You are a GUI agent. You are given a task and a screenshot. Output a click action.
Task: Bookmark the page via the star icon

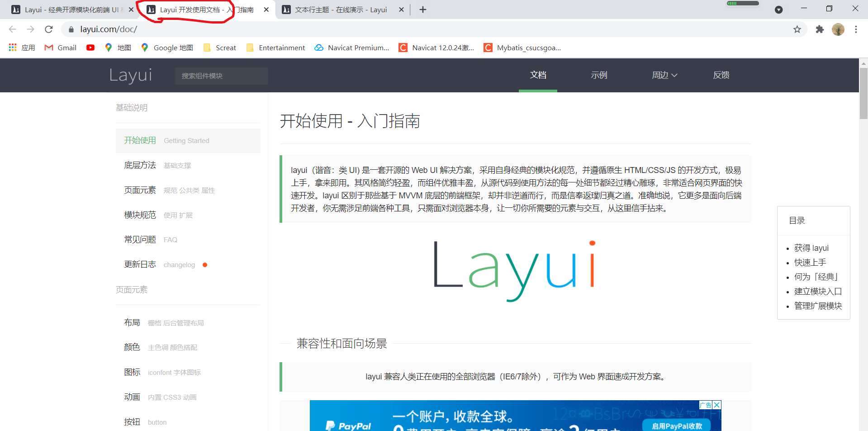coord(797,29)
